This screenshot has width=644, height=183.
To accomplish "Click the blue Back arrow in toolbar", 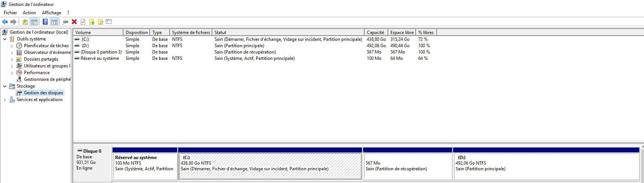I will pos(5,22).
